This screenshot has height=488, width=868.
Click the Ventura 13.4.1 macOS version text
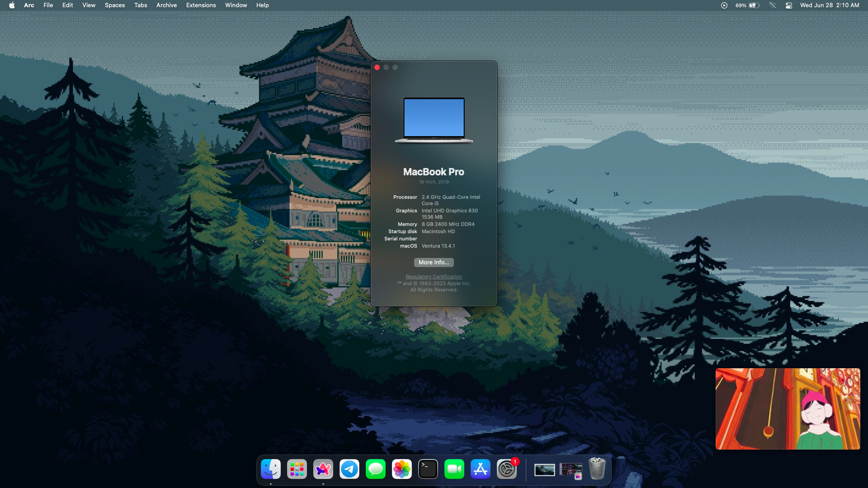[x=439, y=246]
